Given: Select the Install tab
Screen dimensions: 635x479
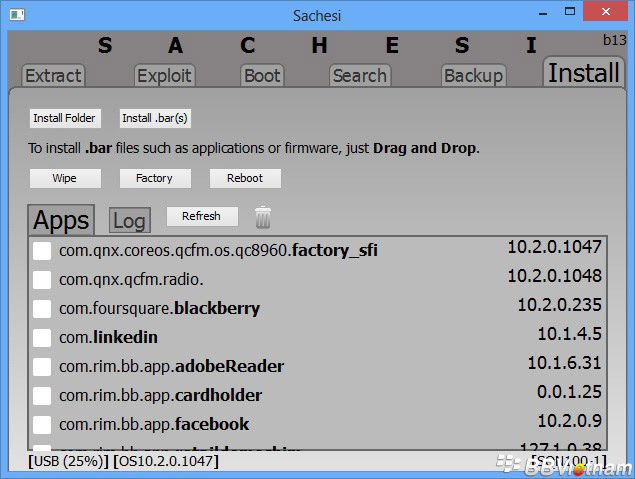Looking at the screenshot, I should pos(584,72).
